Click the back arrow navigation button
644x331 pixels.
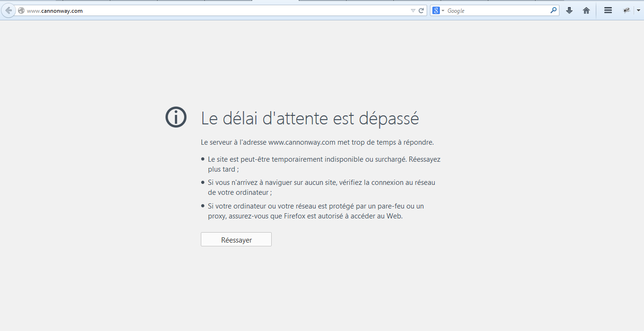[x=8, y=10]
